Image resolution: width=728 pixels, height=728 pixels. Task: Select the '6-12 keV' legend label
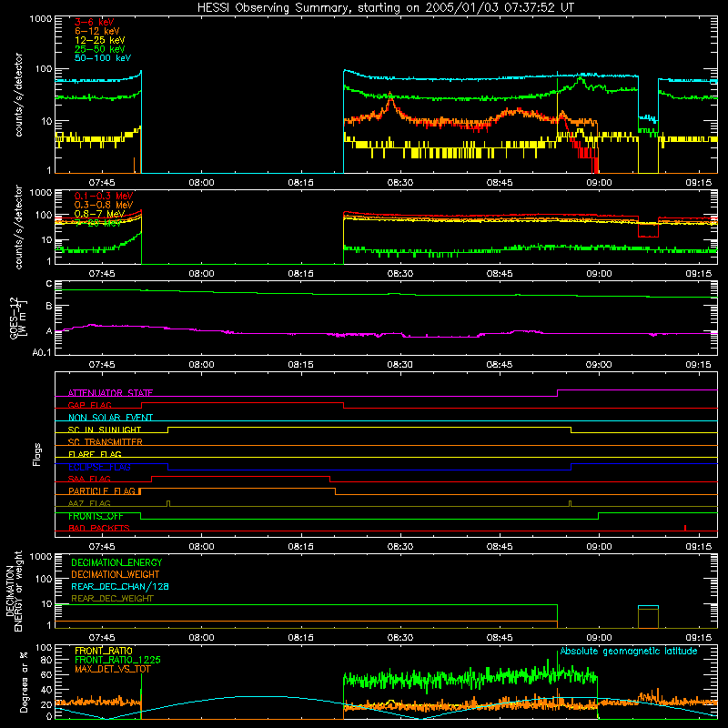coord(96,31)
